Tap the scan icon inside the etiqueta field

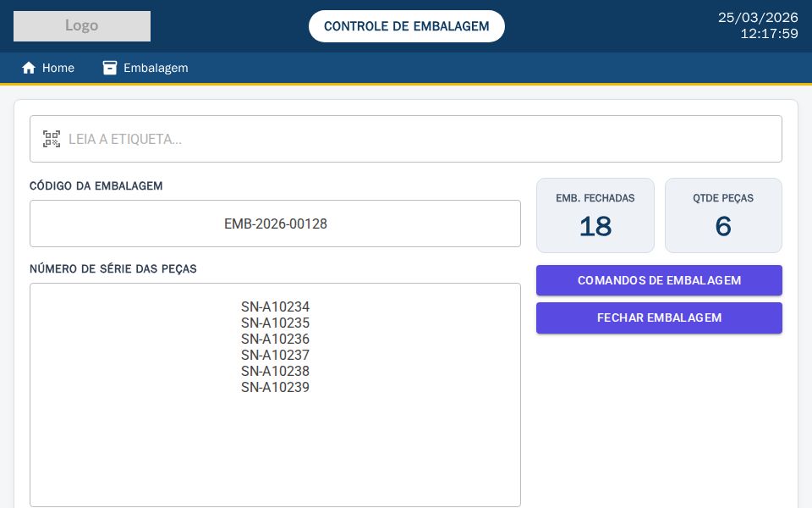pyautogui.click(x=52, y=139)
